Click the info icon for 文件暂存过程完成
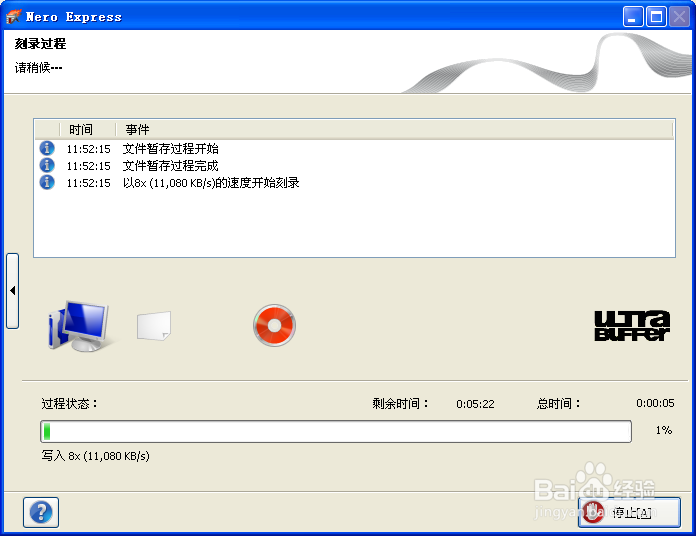Image resolution: width=696 pixels, height=536 pixels. [x=47, y=165]
